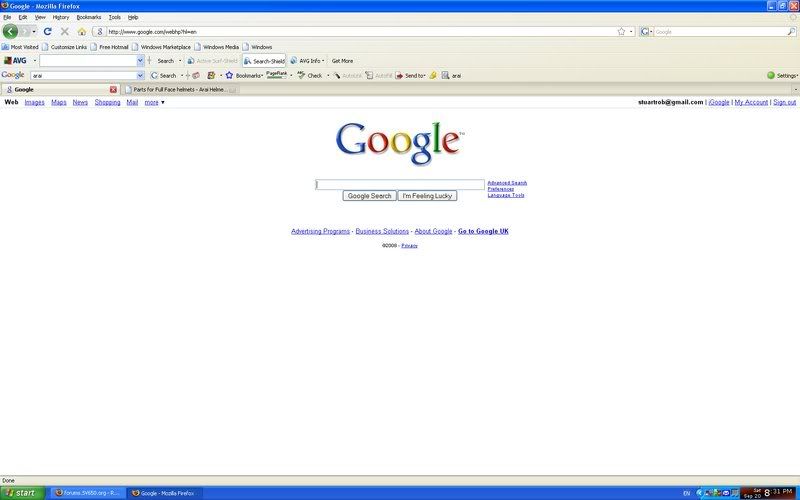This screenshot has height=500, width=800.
Task: Bookmark this page with the star icon
Action: pyautogui.click(x=621, y=32)
